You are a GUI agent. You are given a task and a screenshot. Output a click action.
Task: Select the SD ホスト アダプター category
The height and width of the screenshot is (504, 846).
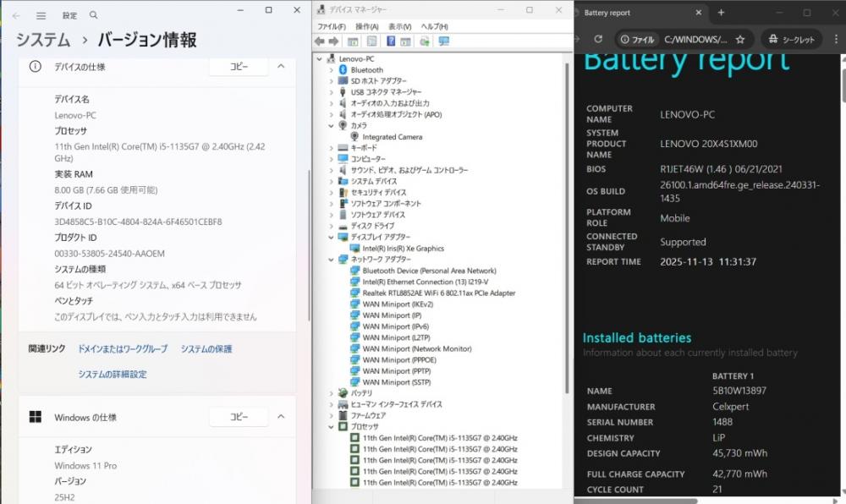(x=379, y=81)
